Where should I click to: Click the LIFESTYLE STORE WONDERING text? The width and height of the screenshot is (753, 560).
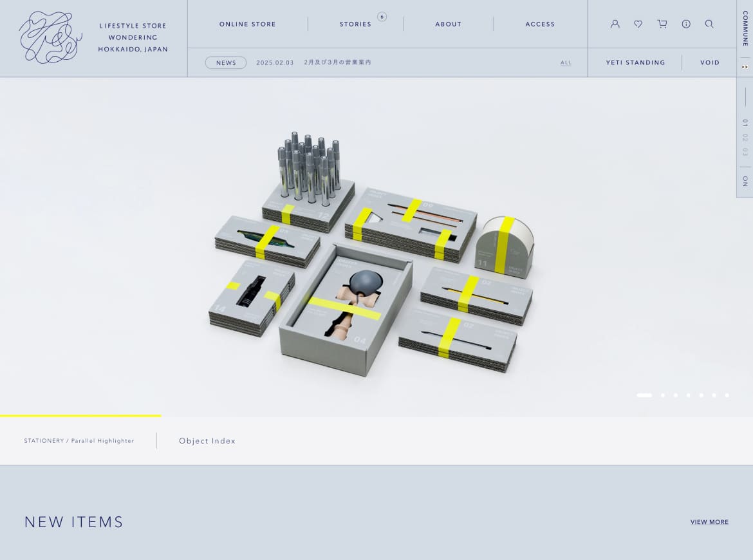pos(133,37)
